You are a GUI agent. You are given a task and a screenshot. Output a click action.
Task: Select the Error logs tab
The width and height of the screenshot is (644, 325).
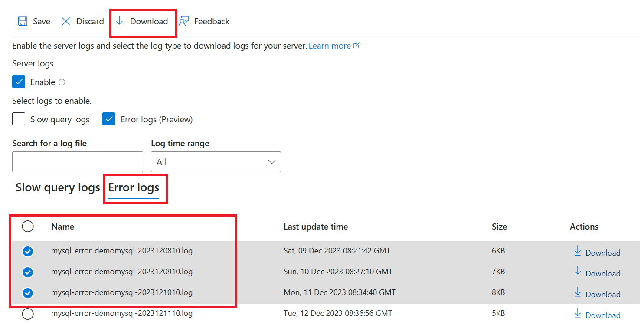pos(134,188)
